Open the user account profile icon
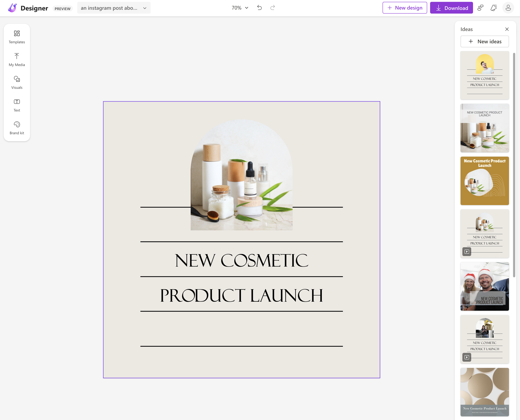The width and height of the screenshot is (520, 420). [x=508, y=8]
